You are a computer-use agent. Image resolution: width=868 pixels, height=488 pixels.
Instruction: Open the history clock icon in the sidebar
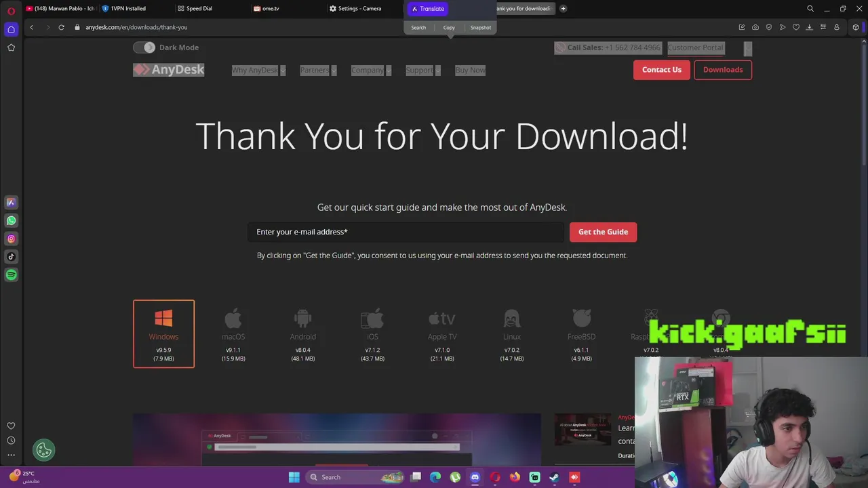point(11,441)
